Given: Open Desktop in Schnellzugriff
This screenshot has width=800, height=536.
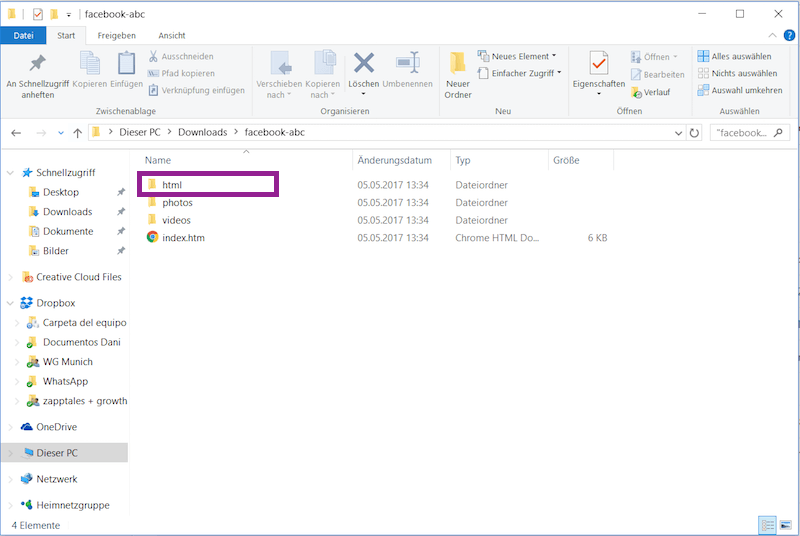Looking at the screenshot, I should pos(61,192).
